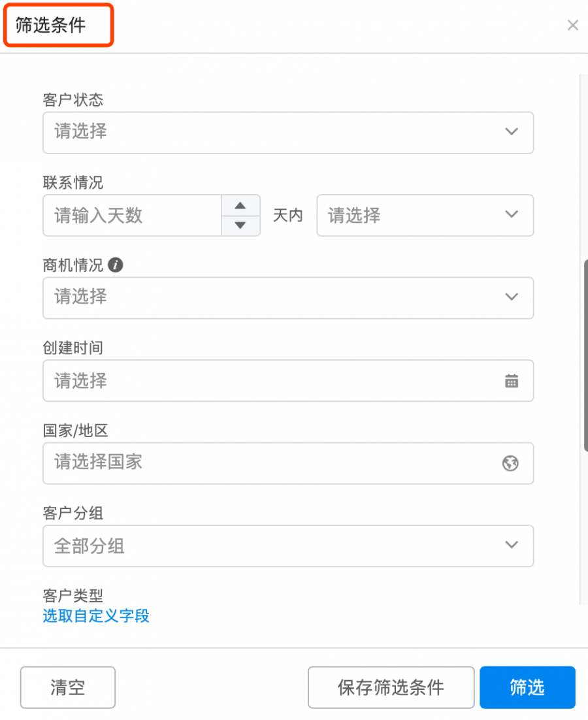Image resolution: width=588 pixels, height=720 pixels.
Task: Expand the dropdown after 天内
Action: [425, 216]
